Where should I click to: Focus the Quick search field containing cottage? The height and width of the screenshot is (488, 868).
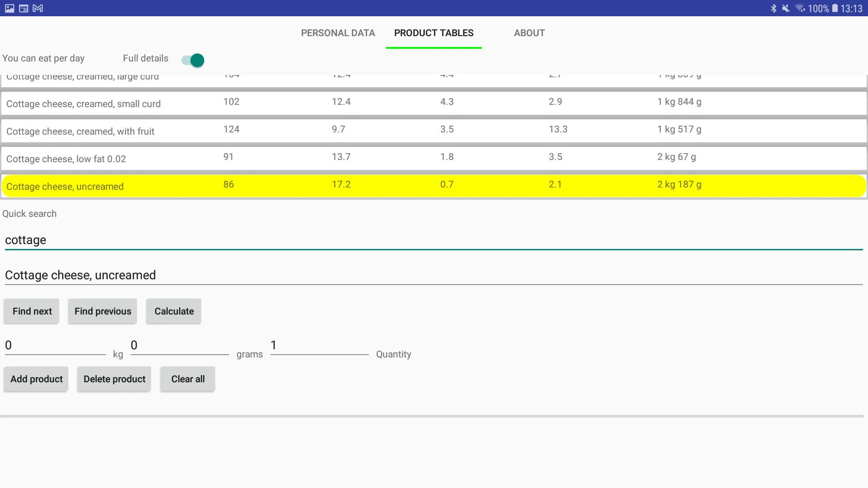(434, 240)
